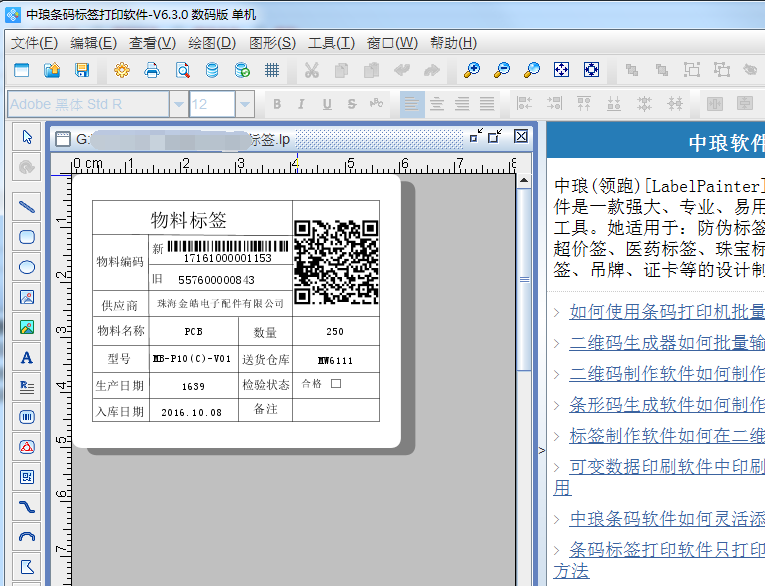
Task: Toggle strikethrough text formatting
Action: coord(352,104)
